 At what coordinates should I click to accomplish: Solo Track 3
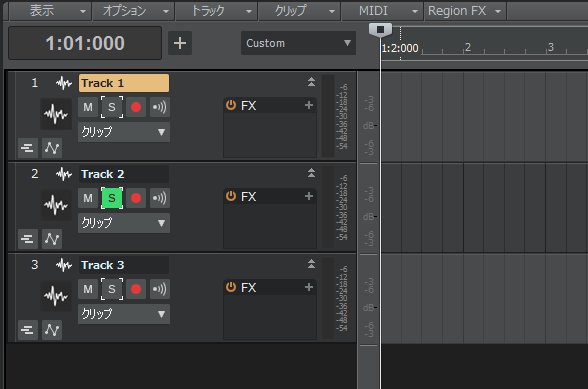(x=112, y=289)
